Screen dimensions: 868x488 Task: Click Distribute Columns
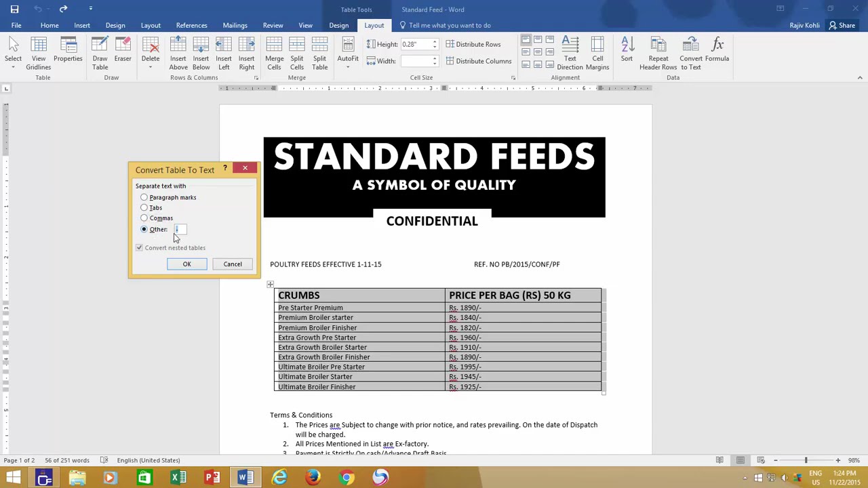(x=478, y=61)
